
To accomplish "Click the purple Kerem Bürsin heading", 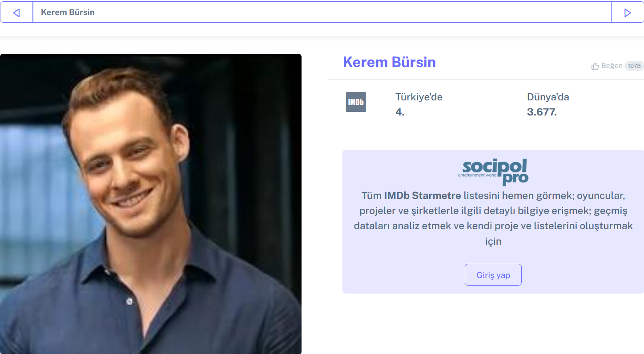I will [x=389, y=62].
